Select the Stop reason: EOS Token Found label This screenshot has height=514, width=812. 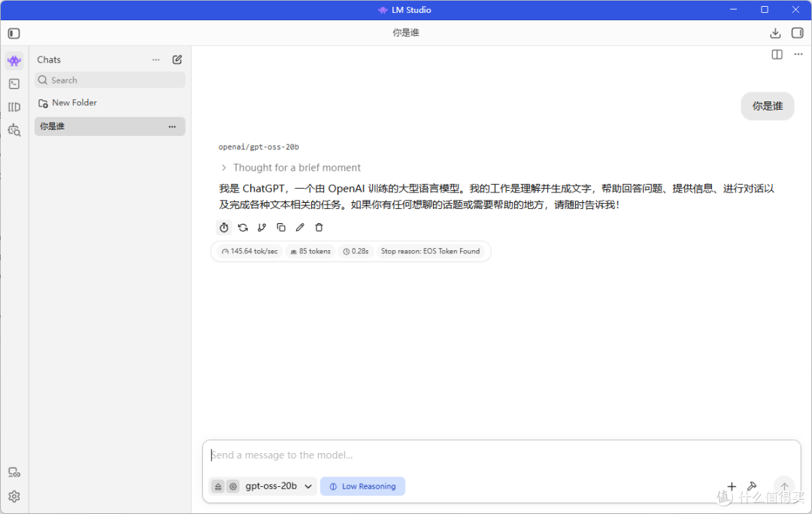tap(430, 252)
